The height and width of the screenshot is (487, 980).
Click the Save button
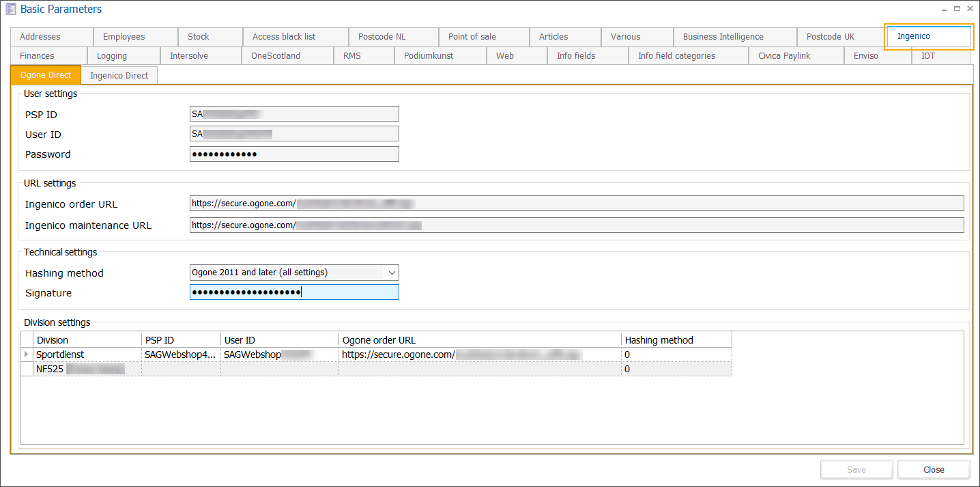[856, 469]
